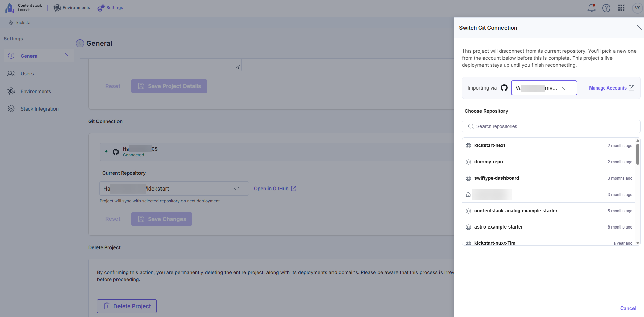Click the search magnifier icon in repositories field
The height and width of the screenshot is (317, 644).
point(471,126)
